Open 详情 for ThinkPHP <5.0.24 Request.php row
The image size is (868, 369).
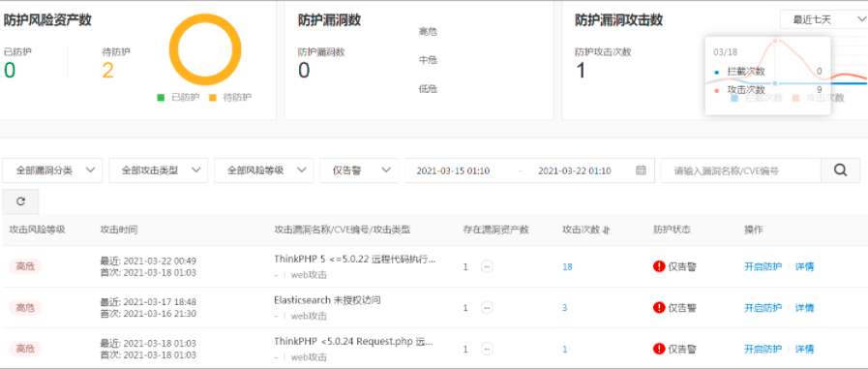804,349
